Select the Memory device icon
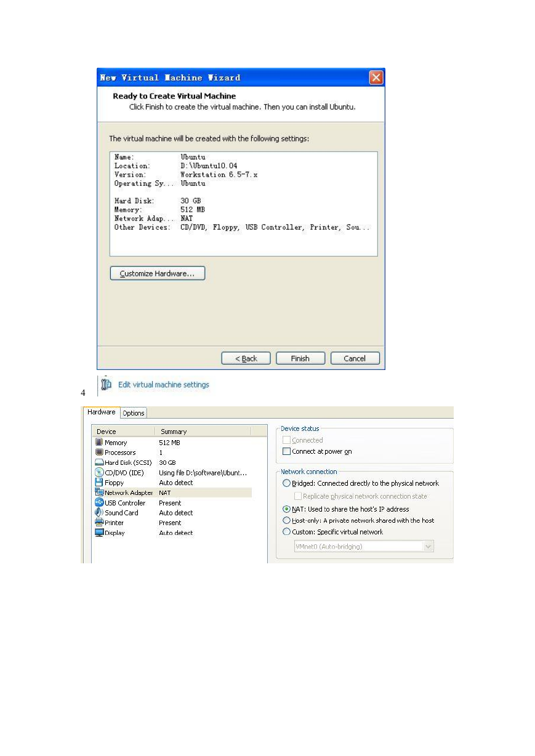The height and width of the screenshot is (756, 535). click(99, 443)
